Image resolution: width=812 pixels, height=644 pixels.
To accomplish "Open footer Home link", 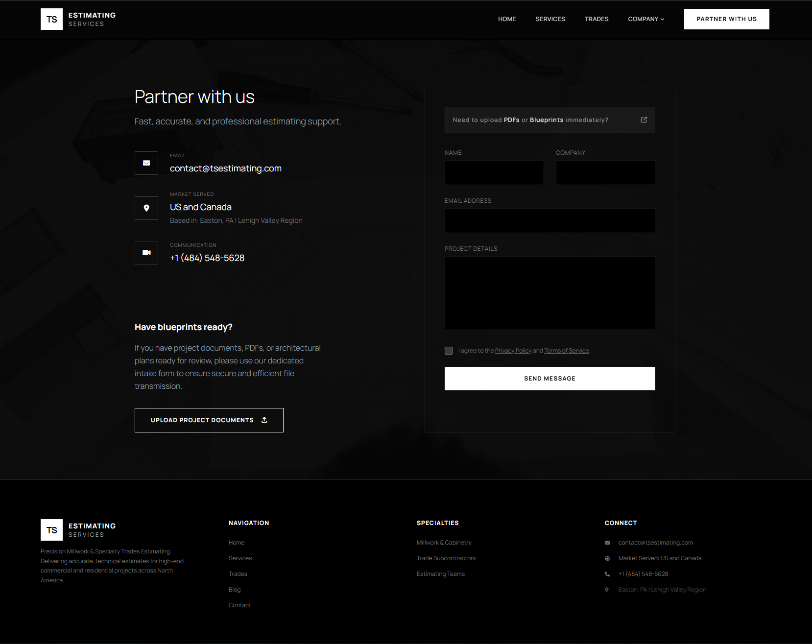I will [237, 543].
